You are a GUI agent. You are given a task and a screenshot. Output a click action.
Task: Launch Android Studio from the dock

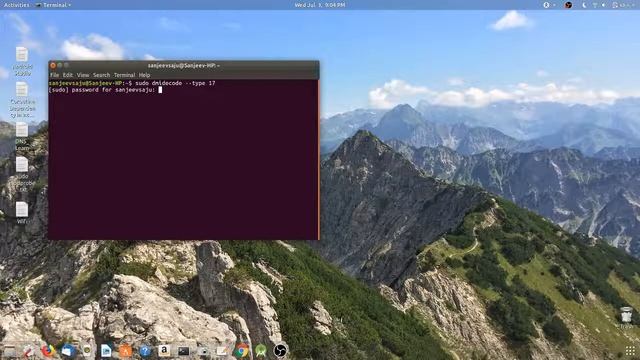click(261, 350)
